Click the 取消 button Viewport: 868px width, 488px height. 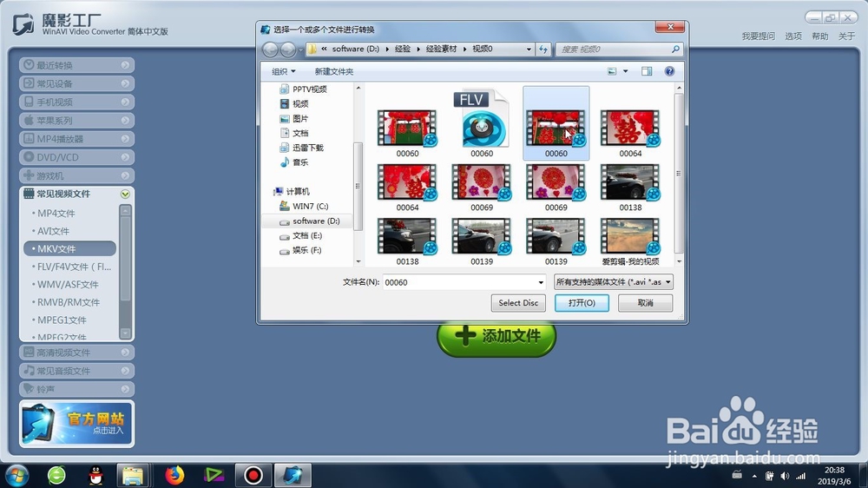(x=646, y=303)
